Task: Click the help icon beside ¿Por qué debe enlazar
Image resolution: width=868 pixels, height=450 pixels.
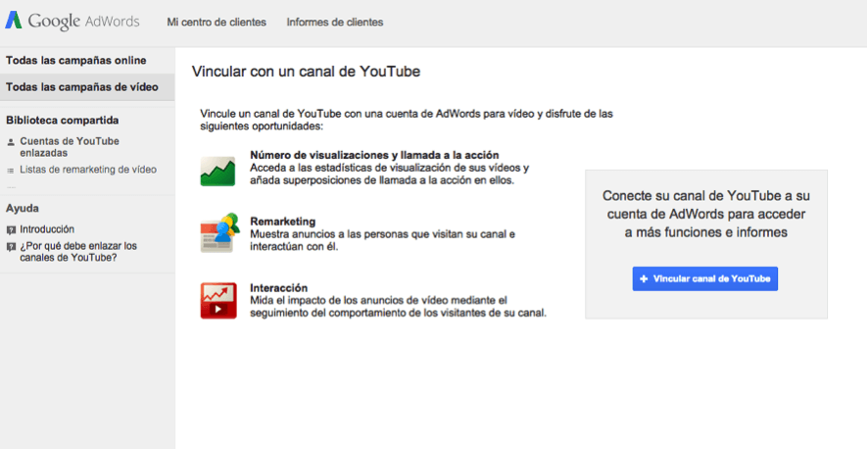Action: click(x=11, y=247)
